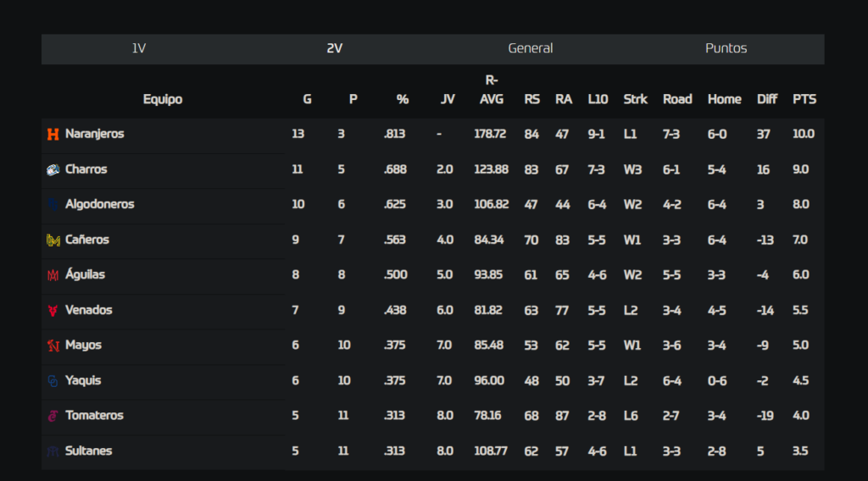
Task: Click the Águilas team logo icon
Action: (53, 274)
